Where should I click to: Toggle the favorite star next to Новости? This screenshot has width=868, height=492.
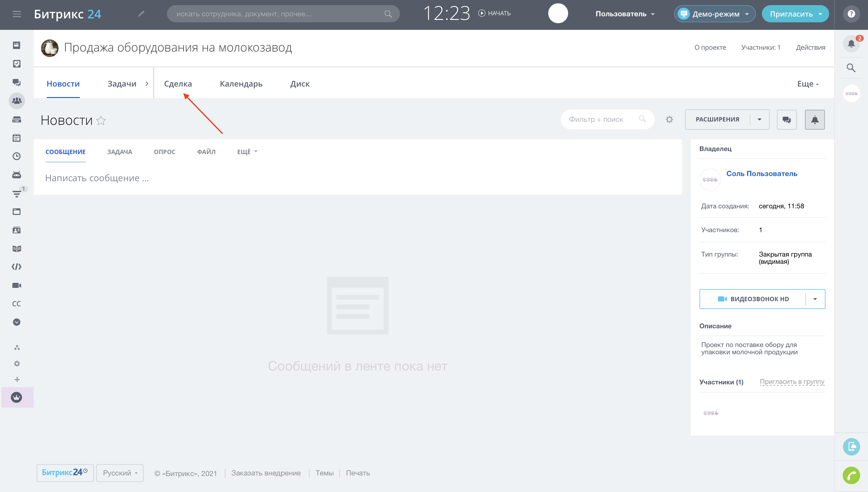click(x=101, y=121)
